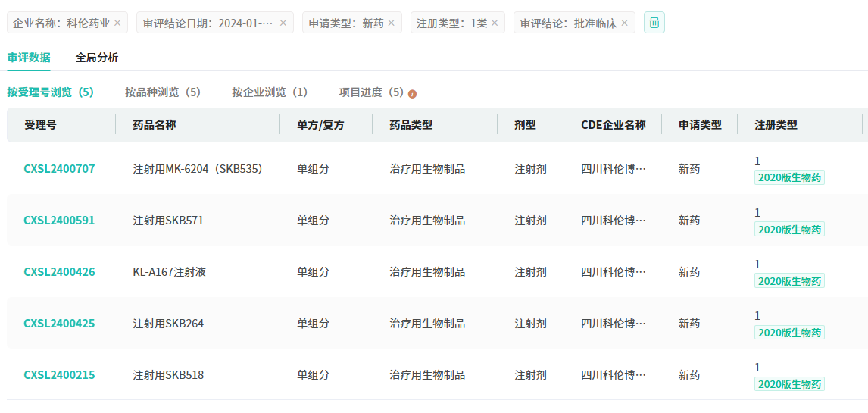868x413 pixels.
Task: Switch to the 全局分析 tab
Action: click(97, 58)
